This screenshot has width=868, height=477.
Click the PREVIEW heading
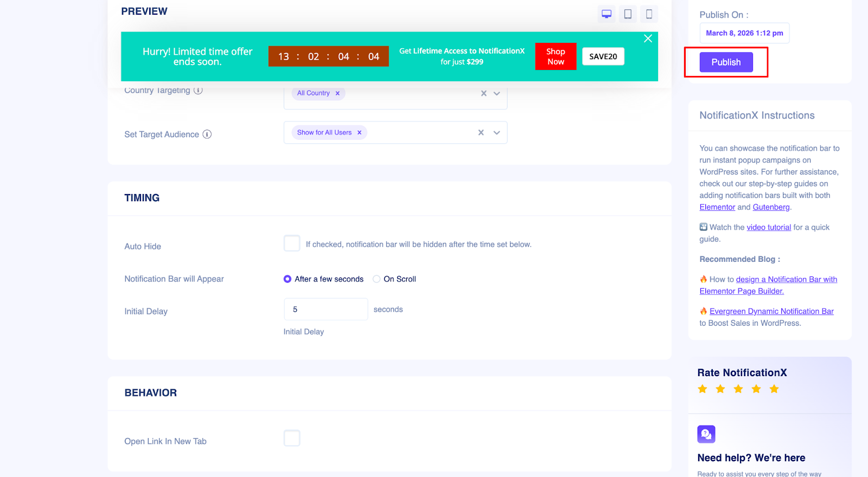[x=144, y=11]
